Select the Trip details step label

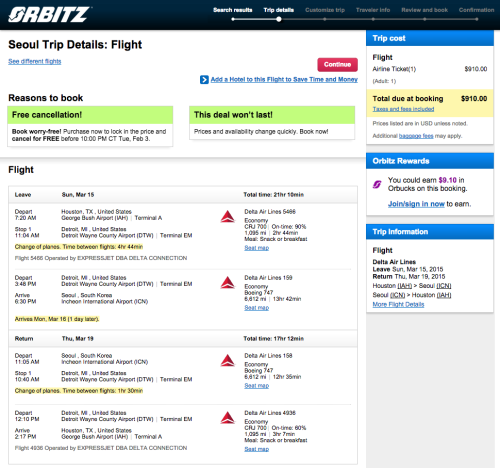pyautogui.click(x=279, y=10)
